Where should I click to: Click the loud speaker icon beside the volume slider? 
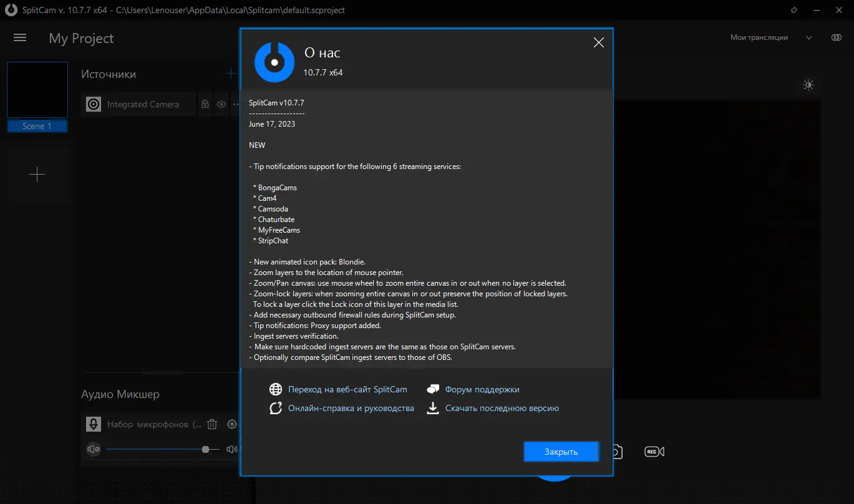click(232, 449)
